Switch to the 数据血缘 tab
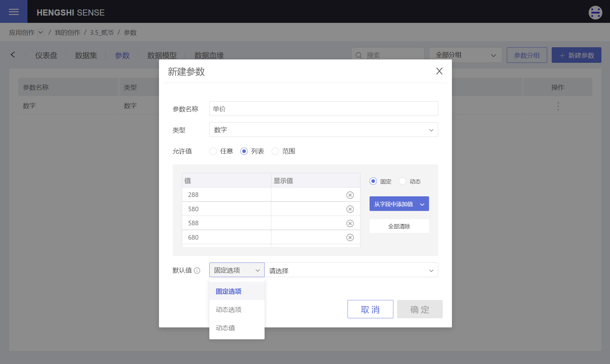Screen dimensions: 610x364 209,55
